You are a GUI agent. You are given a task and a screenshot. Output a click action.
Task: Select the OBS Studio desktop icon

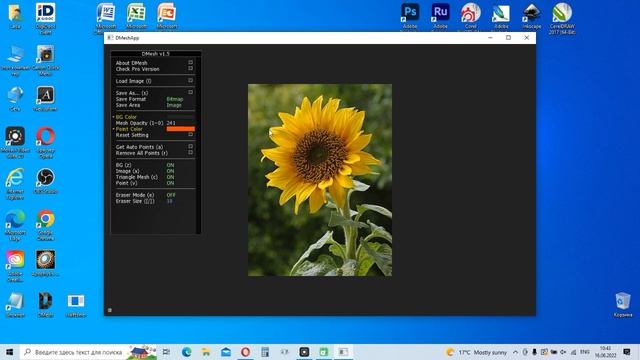[x=45, y=180]
